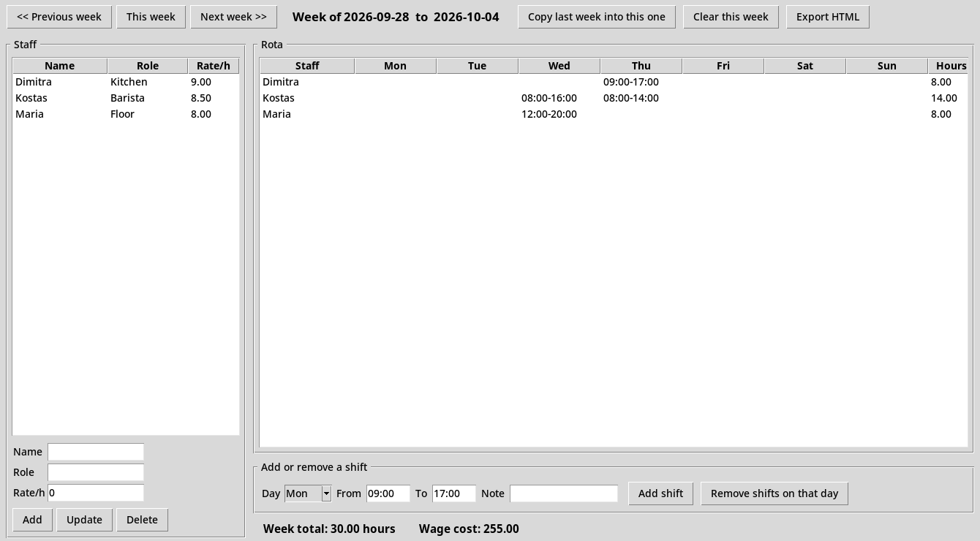
Task: Click Kostas's 14.00 hours total
Action: [x=944, y=98]
